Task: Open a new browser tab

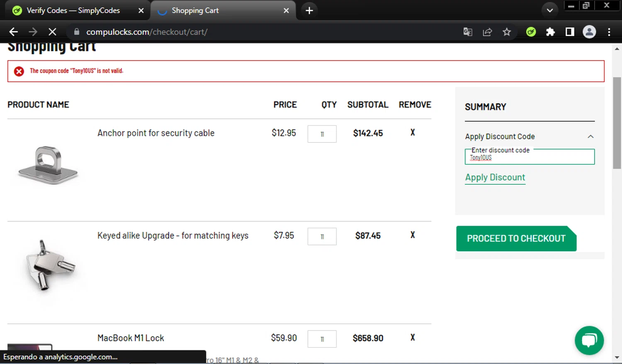Action: tap(309, 10)
